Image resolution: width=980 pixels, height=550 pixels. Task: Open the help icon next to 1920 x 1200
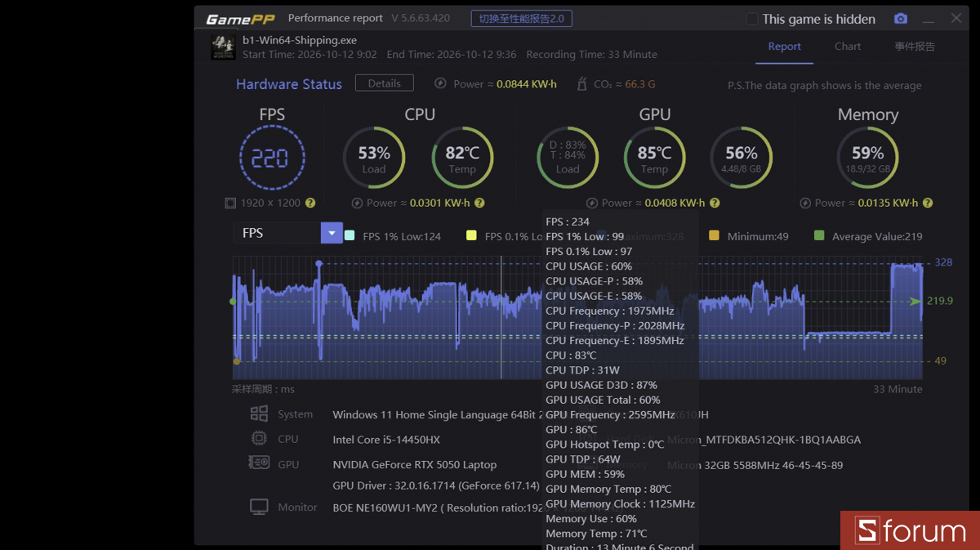[310, 203]
